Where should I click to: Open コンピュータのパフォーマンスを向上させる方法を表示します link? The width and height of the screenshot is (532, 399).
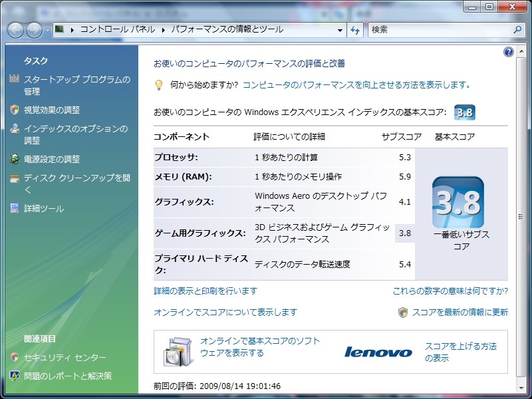(x=356, y=85)
